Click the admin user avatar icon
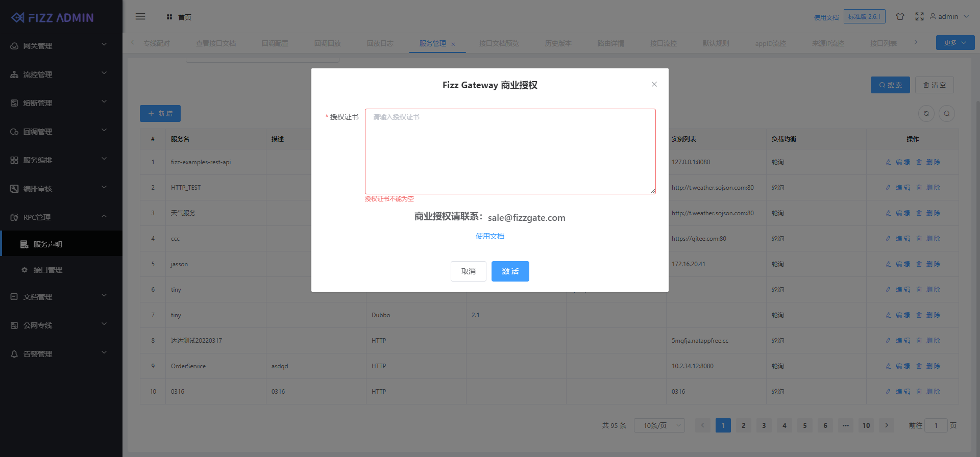The height and width of the screenshot is (457, 980). tap(933, 16)
